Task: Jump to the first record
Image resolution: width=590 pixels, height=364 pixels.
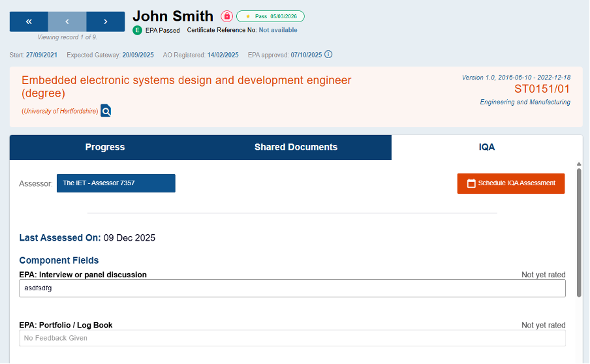Action: pos(29,22)
